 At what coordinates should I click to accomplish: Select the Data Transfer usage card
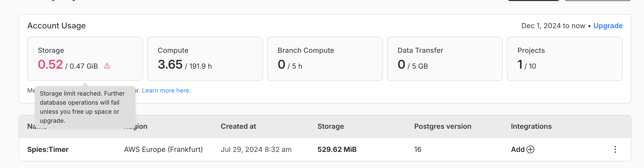tap(445, 59)
